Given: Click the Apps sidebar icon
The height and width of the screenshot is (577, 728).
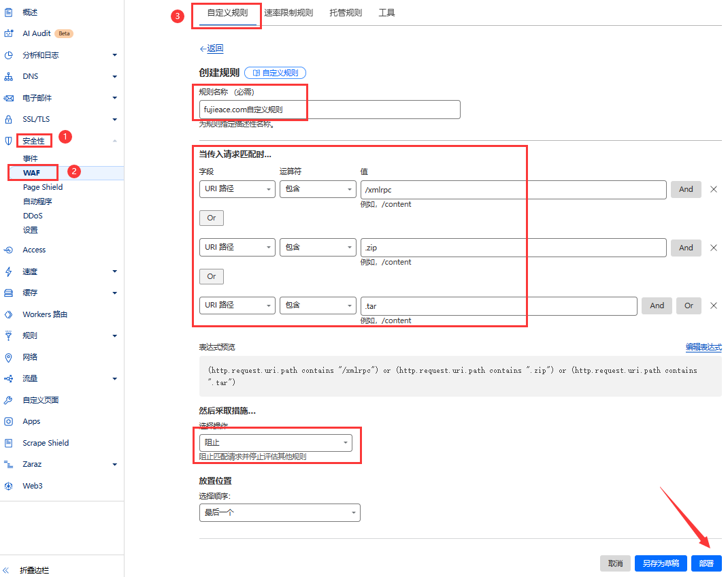Looking at the screenshot, I should 8,421.
